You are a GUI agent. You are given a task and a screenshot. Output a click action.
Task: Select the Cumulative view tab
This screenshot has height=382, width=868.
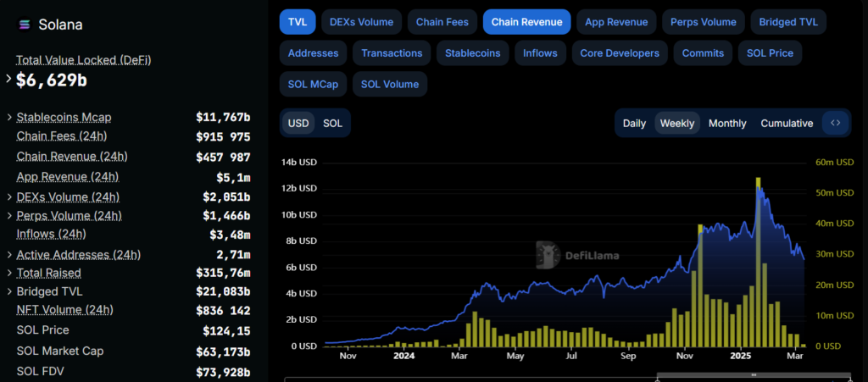click(x=787, y=123)
